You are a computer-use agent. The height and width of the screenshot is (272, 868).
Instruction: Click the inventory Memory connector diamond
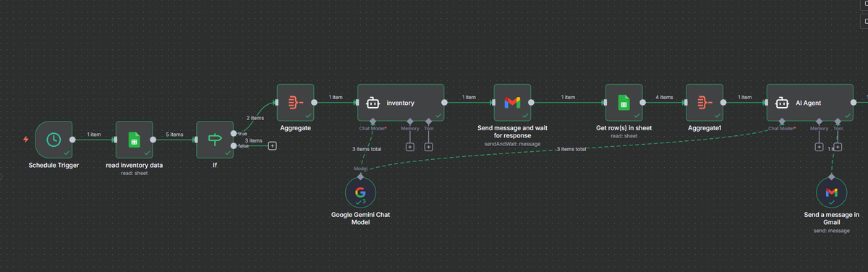pos(410,122)
